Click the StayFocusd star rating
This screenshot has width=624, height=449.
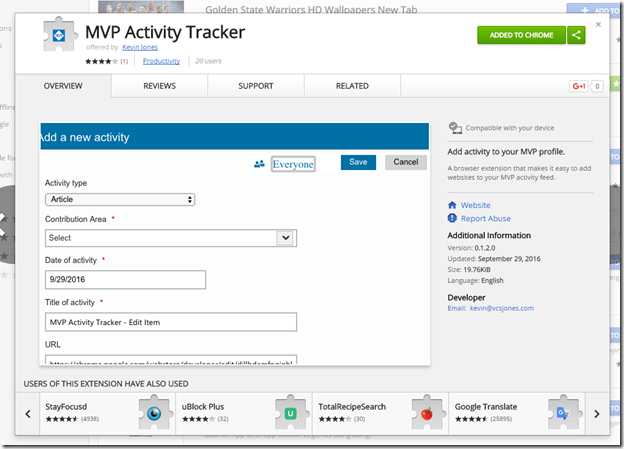(x=62, y=419)
